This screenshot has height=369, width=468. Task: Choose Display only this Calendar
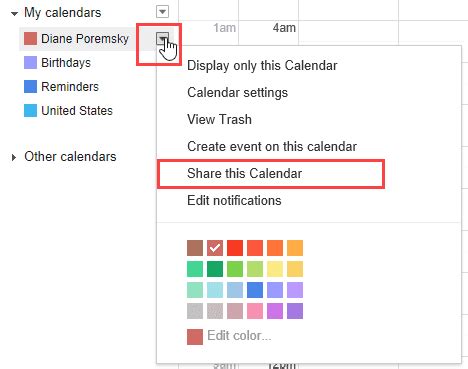pyautogui.click(x=262, y=66)
